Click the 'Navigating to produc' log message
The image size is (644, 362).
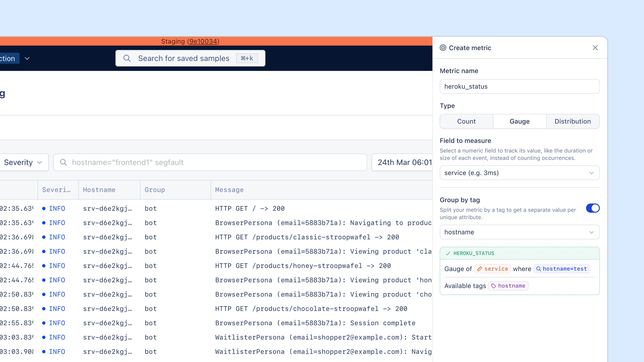pyautogui.click(x=324, y=223)
